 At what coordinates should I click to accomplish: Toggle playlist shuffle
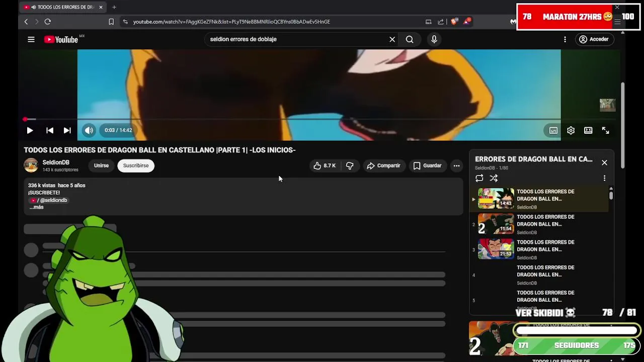tap(494, 178)
